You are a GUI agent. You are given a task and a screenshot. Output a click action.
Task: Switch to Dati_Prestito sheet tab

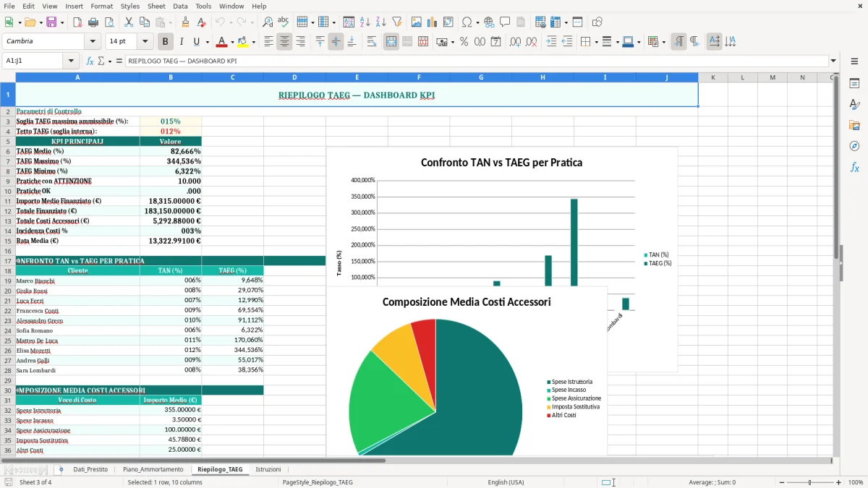[90, 469]
